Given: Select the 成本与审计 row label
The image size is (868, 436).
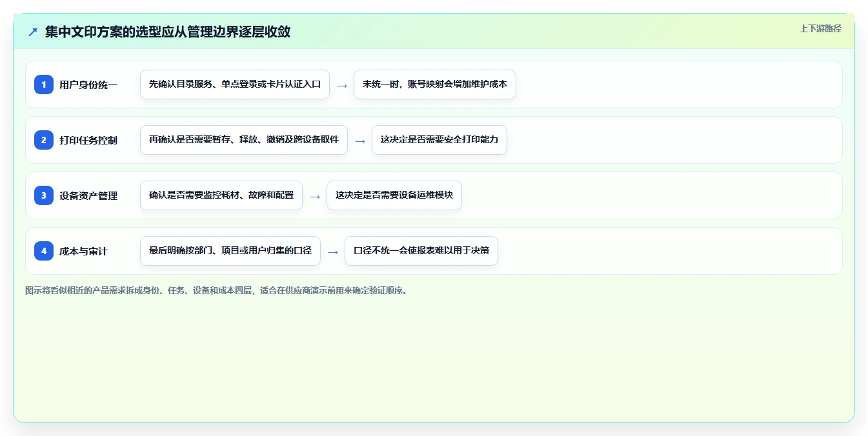Looking at the screenshot, I should coord(83,251).
